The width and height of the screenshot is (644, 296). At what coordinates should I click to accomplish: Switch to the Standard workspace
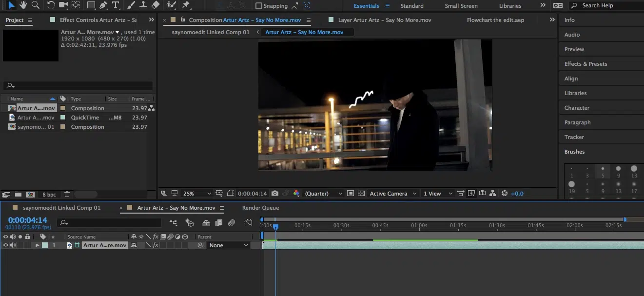coord(411,6)
